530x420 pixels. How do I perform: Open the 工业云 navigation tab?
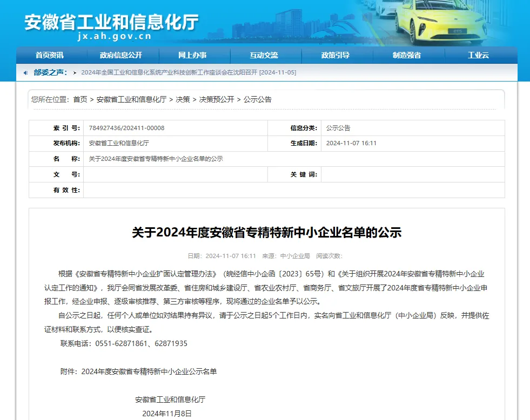[478, 55]
